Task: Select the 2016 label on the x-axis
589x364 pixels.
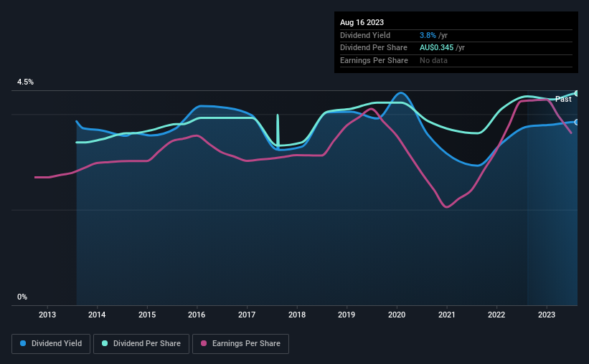Action: (197, 315)
